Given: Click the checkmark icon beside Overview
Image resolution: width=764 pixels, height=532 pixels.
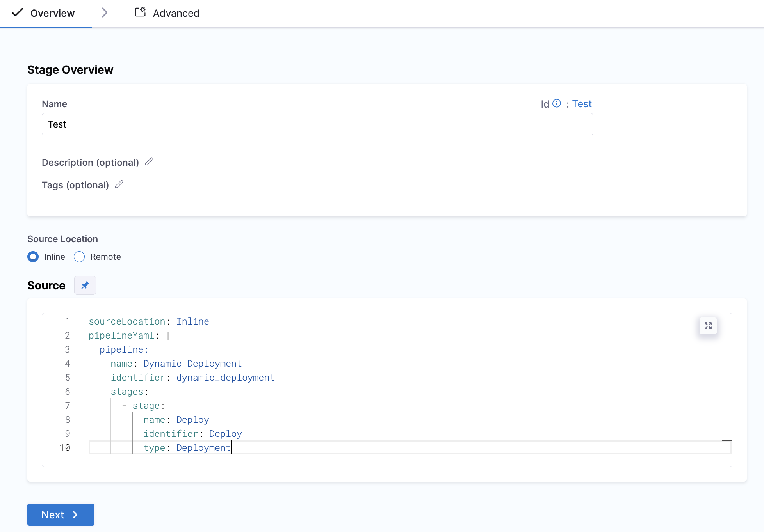Looking at the screenshot, I should coord(18,12).
